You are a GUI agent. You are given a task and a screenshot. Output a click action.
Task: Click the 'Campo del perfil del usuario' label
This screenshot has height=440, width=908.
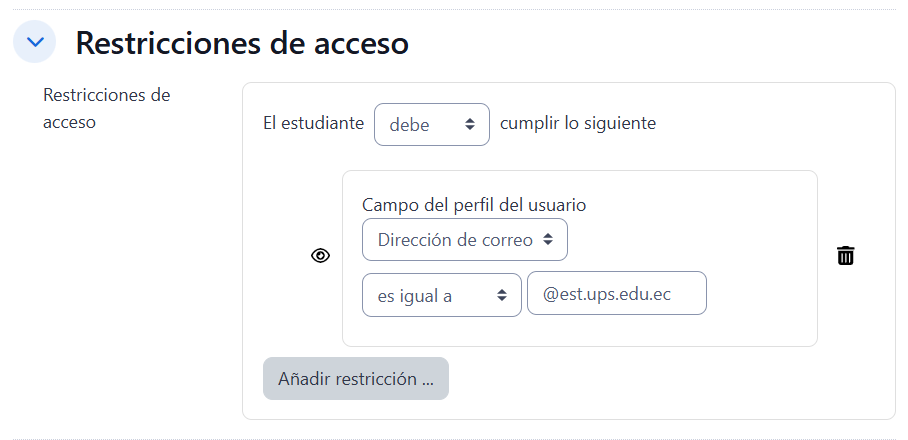click(474, 204)
